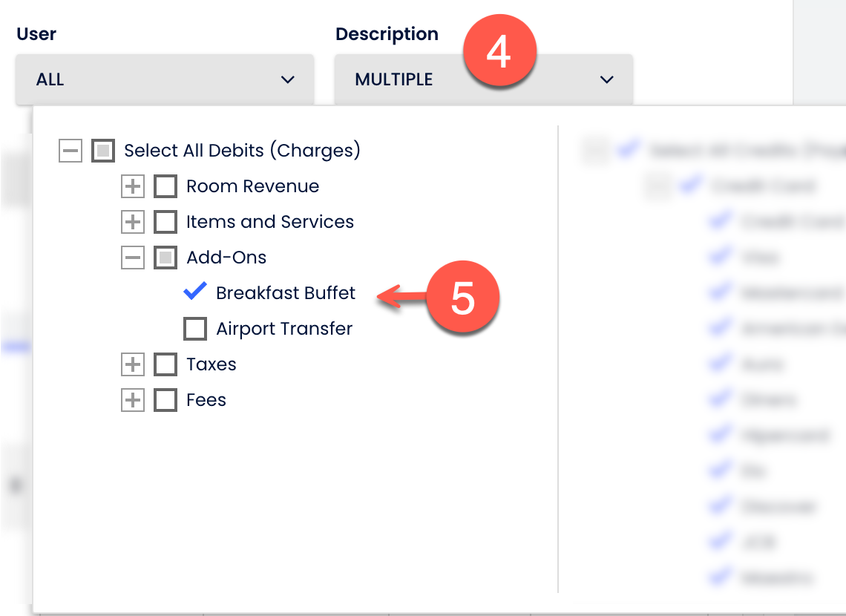Expand the Room Revenue category
846x616 pixels.
coord(132,186)
